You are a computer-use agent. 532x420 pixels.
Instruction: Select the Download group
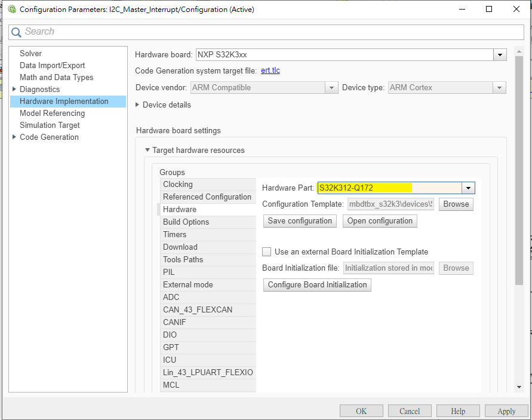click(208, 247)
